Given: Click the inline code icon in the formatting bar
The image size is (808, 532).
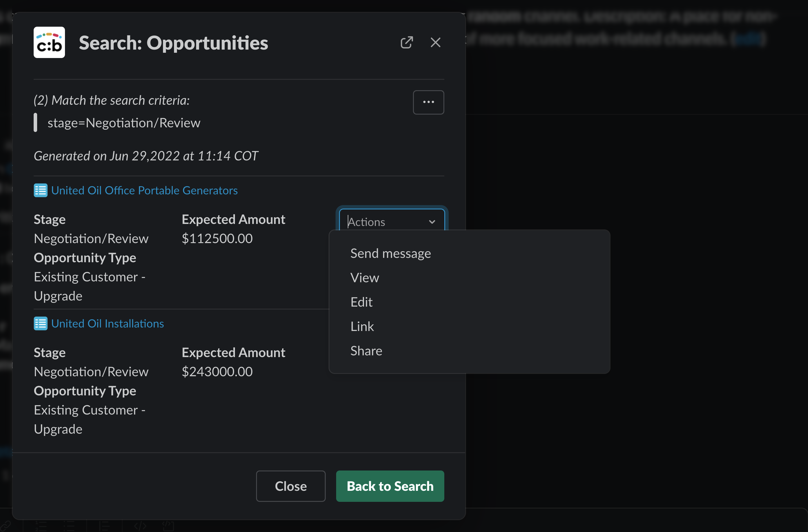Looking at the screenshot, I should [140, 526].
